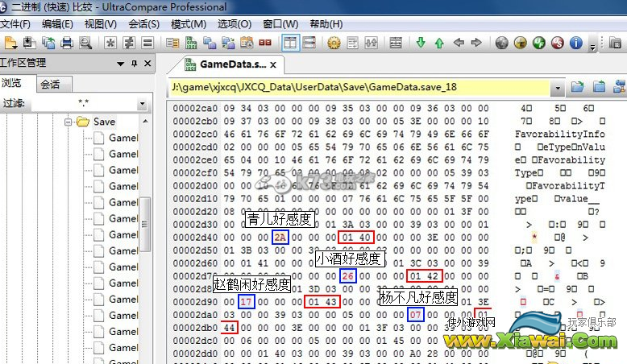
Task: Toggle show only differences (≠) button
Action: [129, 43]
